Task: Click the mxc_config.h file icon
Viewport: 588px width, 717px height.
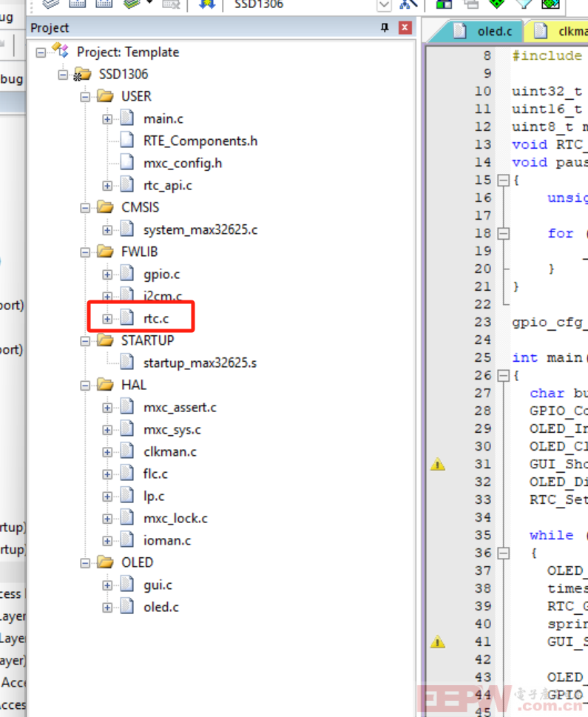Action: (x=127, y=162)
